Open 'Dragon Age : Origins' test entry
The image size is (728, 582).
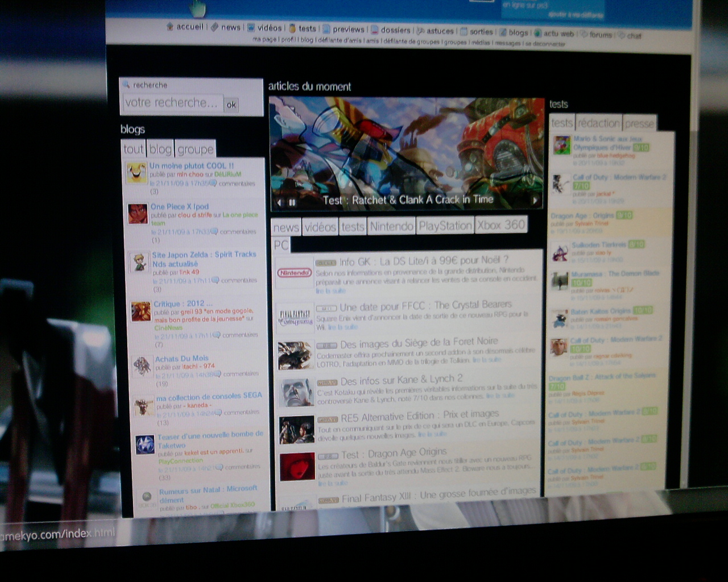(x=582, y=215)
